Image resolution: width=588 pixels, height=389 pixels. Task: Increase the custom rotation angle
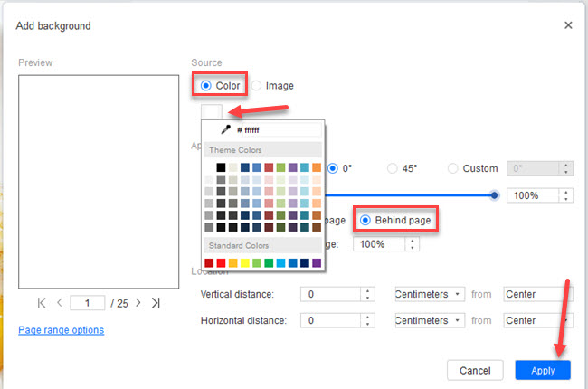point(566,165)
